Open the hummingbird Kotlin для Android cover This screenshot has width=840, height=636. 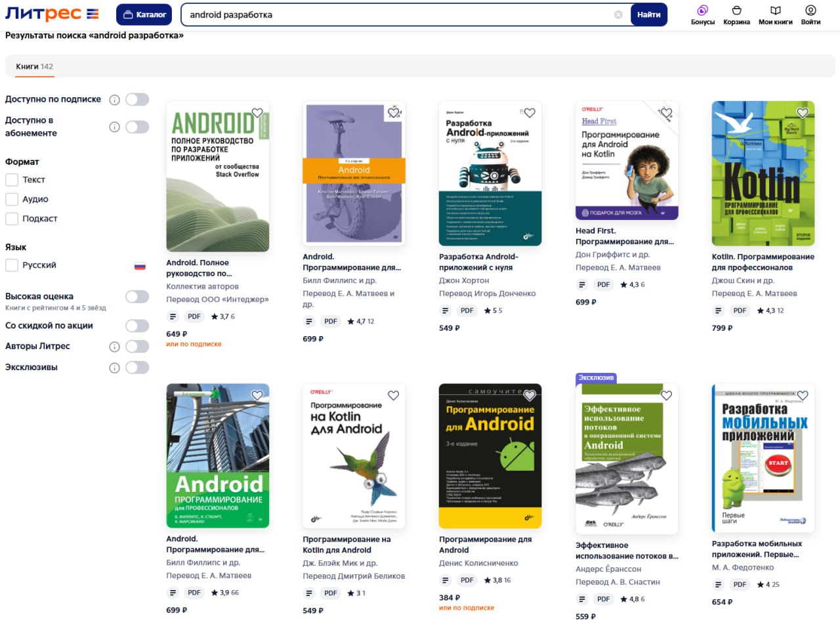click(x=354, y=456)
